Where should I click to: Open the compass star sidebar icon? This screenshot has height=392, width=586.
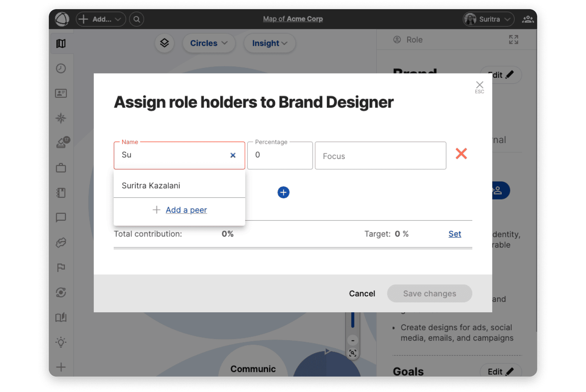click(61, 118)
